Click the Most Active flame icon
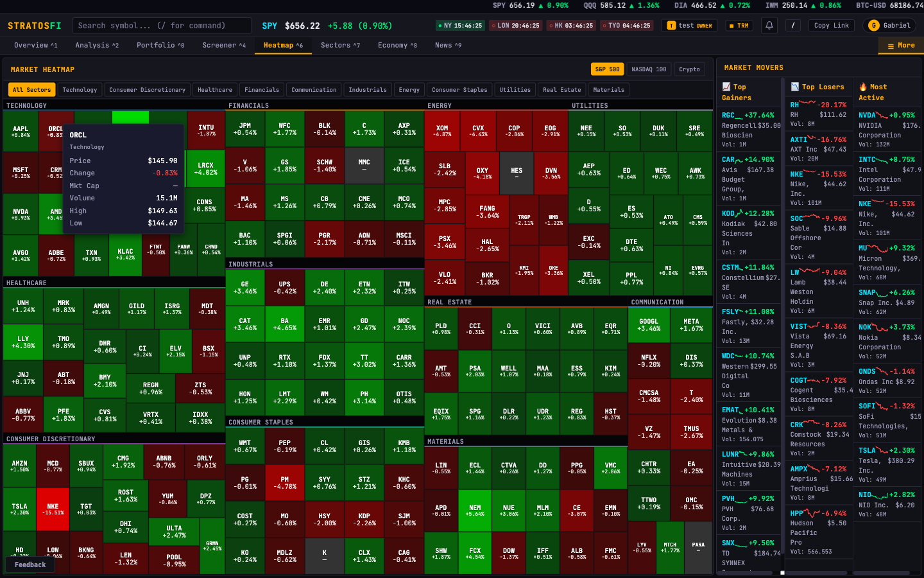The height and width of the screenshot is (578, 924). coord(863,87)
